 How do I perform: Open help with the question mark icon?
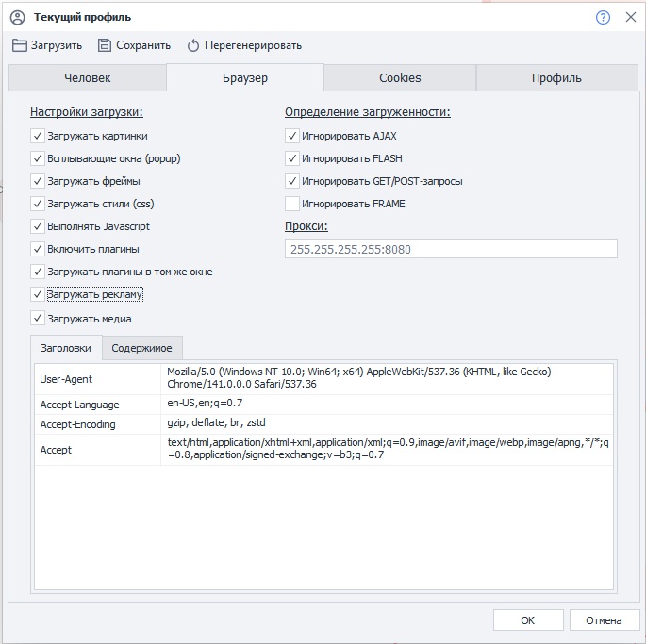(x=604, y=17)
